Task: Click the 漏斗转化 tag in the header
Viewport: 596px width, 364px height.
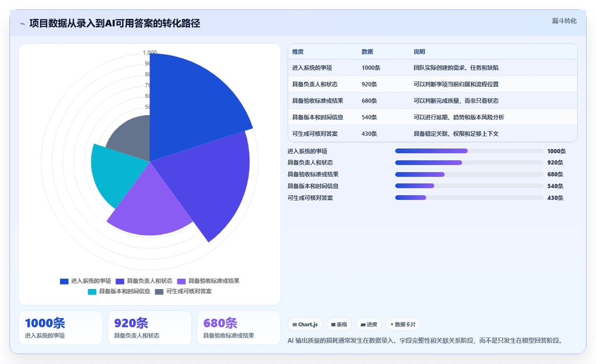Action: tap(564, 21)
